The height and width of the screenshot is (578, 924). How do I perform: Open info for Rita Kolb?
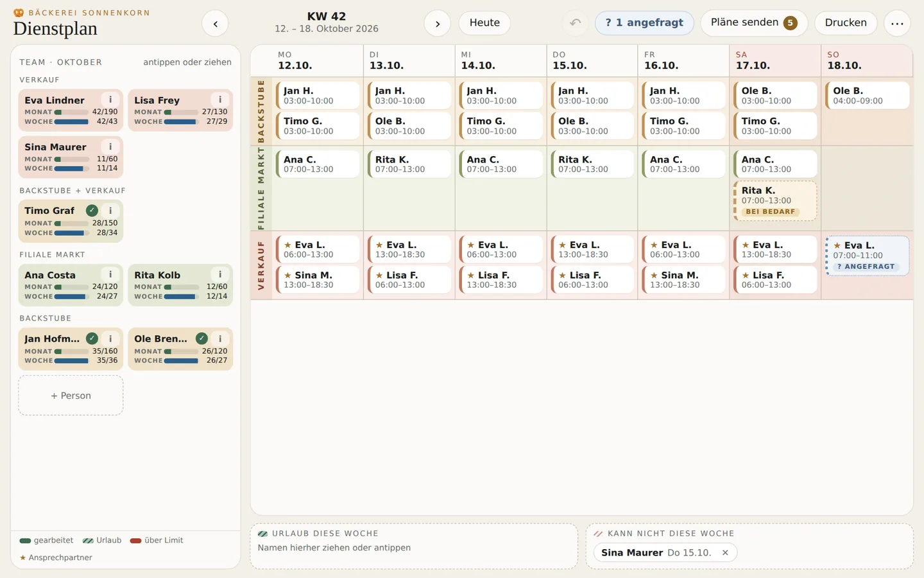coord(220,274)
